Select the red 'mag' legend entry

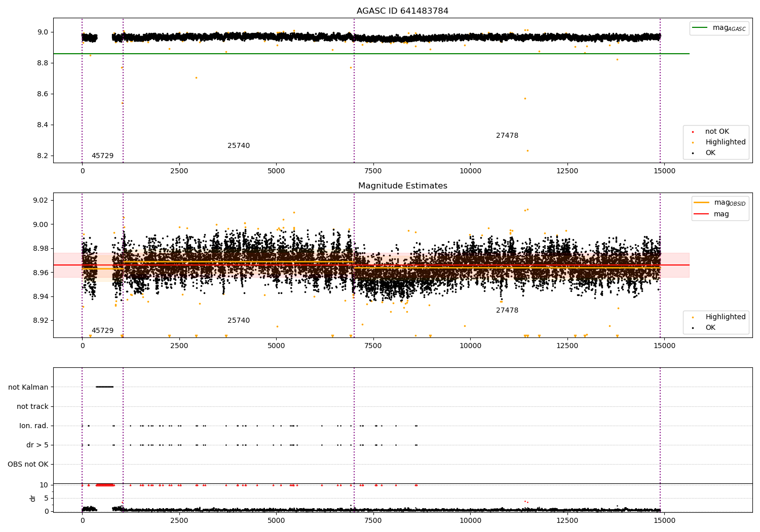pyautogui.click(x=711, y=214)
